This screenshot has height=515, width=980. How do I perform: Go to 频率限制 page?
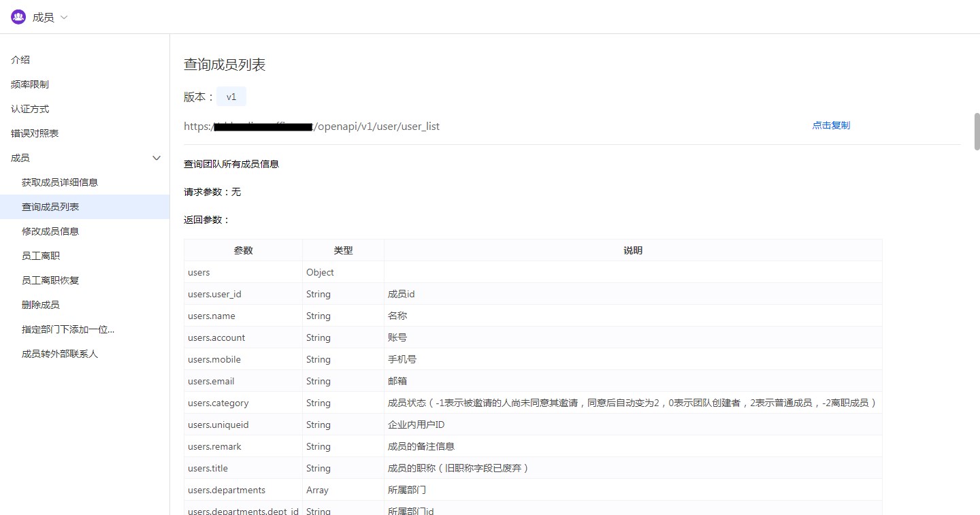point(30,84)
